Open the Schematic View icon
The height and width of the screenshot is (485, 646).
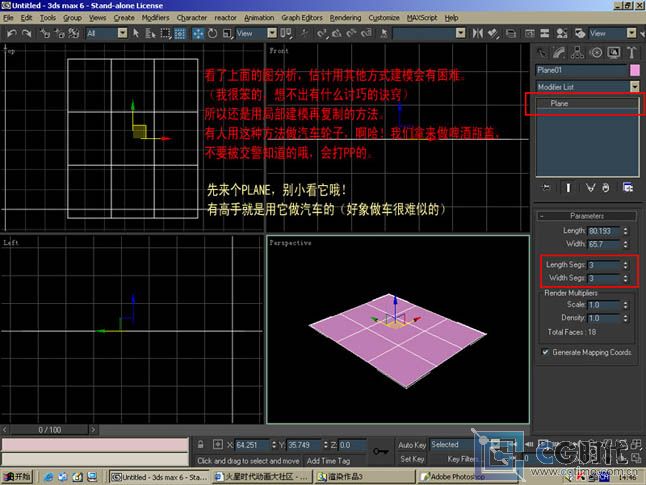(x=544, y=33)
